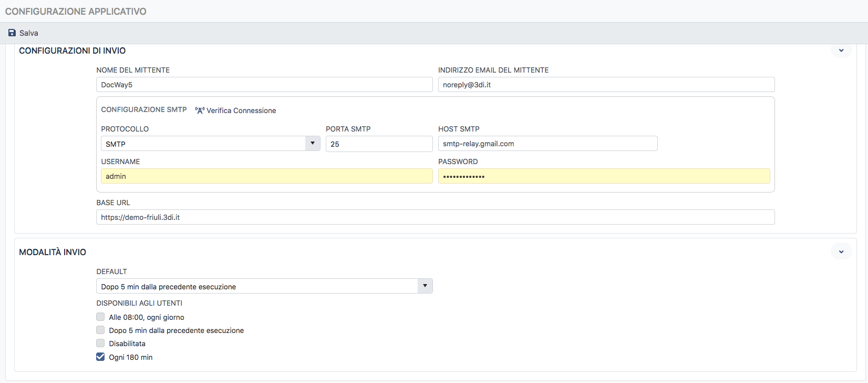
Task: Uncheck the 'Ogni 180 min' checkbox
Action: (x=100, y=357)
